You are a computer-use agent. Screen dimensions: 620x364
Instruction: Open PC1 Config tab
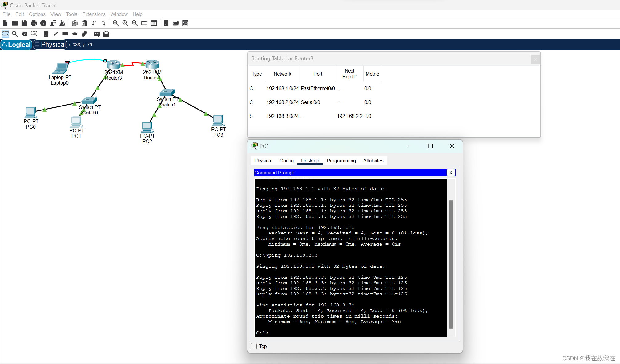[x=287, y=161]
